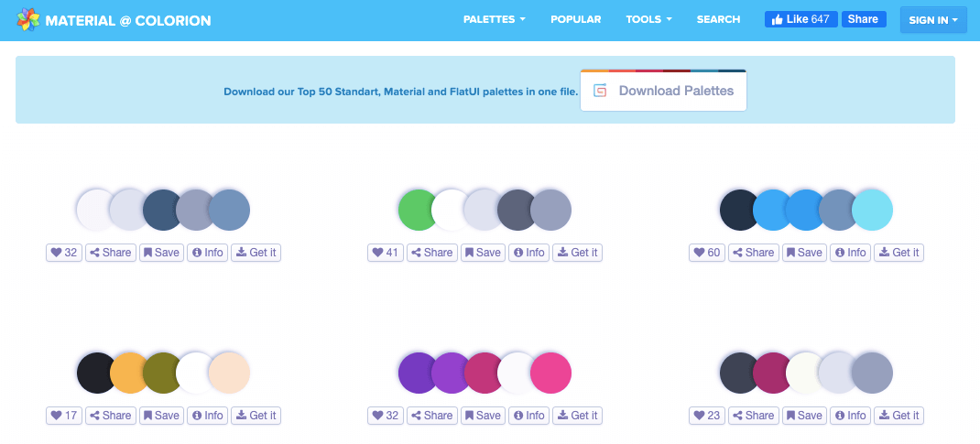Viewport: 980px width, 444px height.
Task: Toggle like on the 41-likes palette
Action: coord(386,253)
